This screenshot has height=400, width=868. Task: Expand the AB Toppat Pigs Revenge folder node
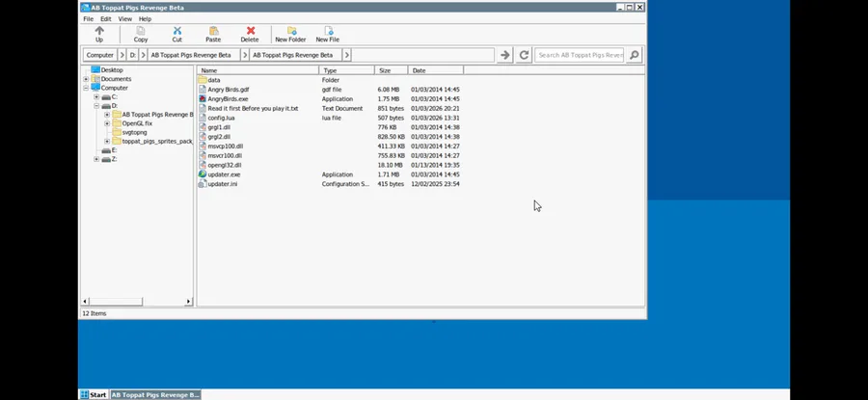coord(107,115)
